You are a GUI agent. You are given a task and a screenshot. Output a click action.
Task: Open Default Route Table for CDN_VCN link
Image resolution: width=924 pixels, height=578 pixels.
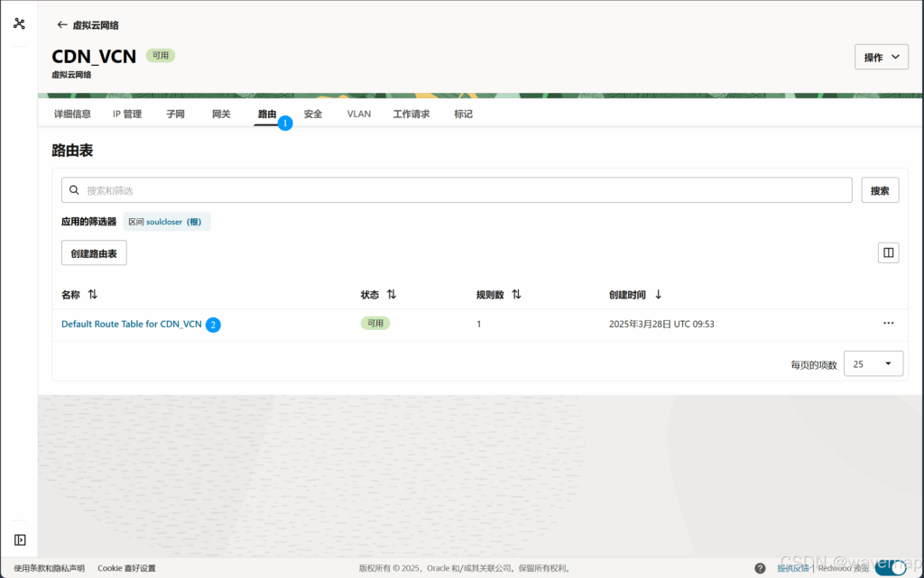coord(132,324)
